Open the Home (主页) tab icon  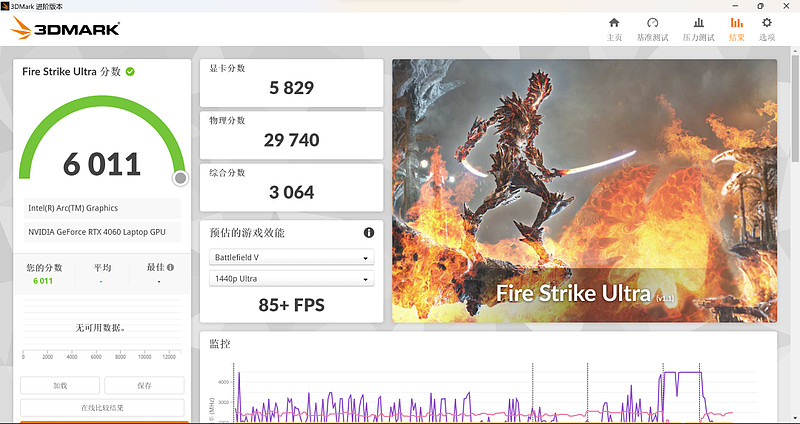click(x=614, y=23)
